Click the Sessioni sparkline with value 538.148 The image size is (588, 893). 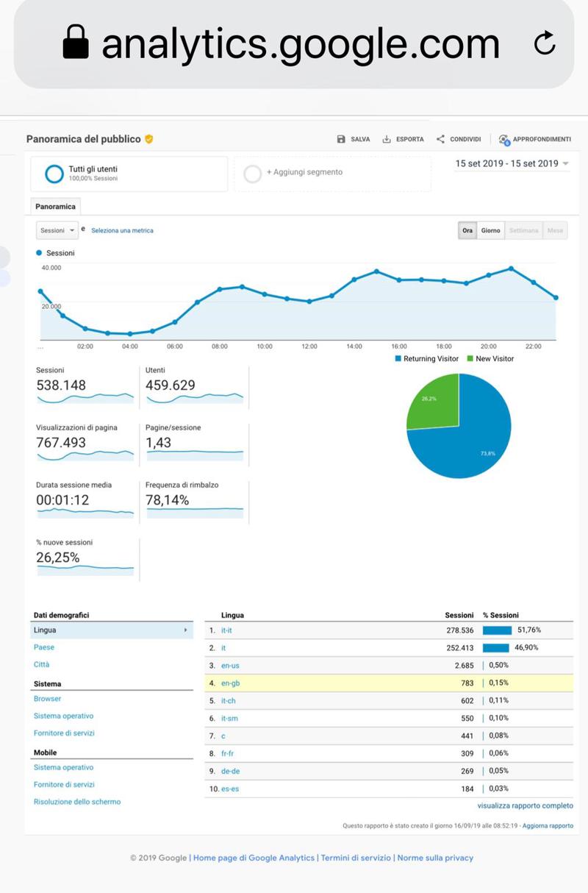(85, 398)
